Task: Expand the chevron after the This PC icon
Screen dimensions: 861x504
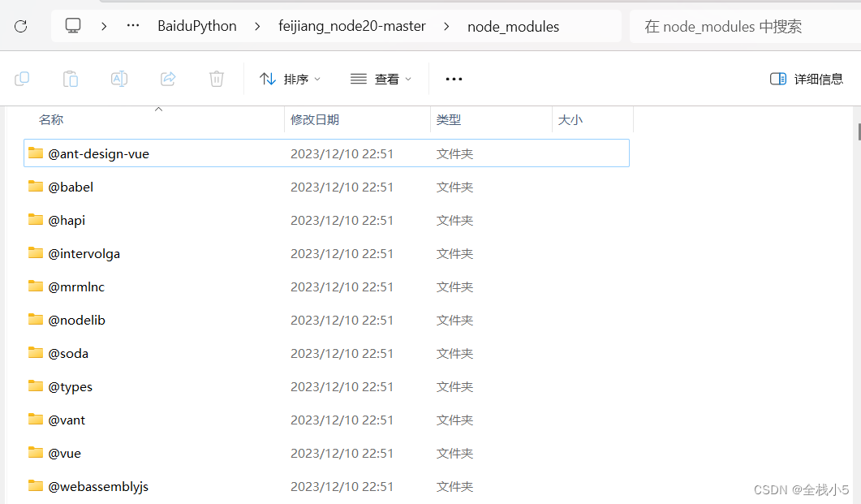Action: pyautogui.click(x=104, y=26)
